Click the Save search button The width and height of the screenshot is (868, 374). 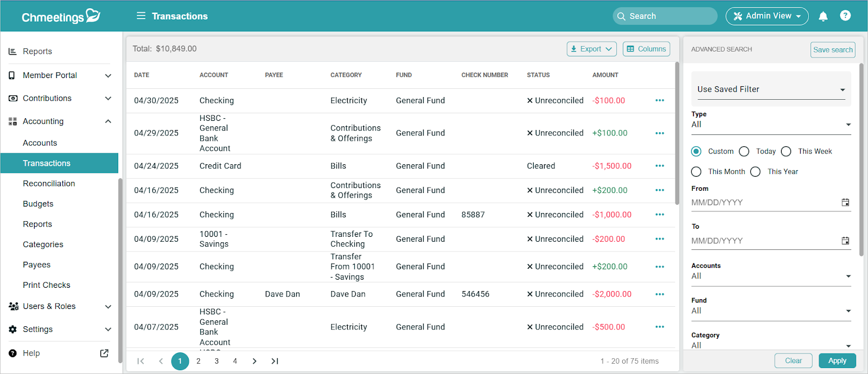pos(833,50)
